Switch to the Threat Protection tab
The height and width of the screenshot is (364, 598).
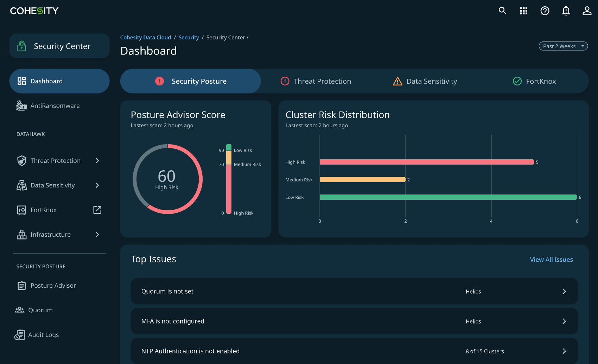(x=316, y=81)
